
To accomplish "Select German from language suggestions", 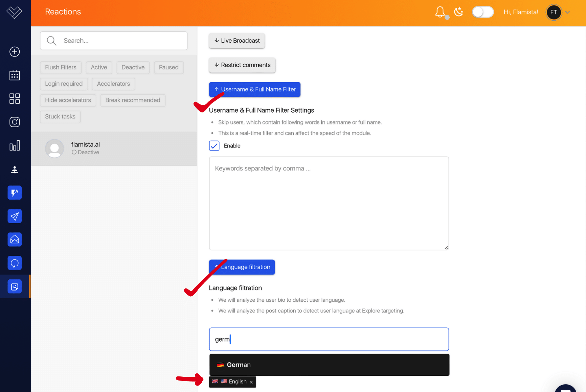I will (329, 365).
